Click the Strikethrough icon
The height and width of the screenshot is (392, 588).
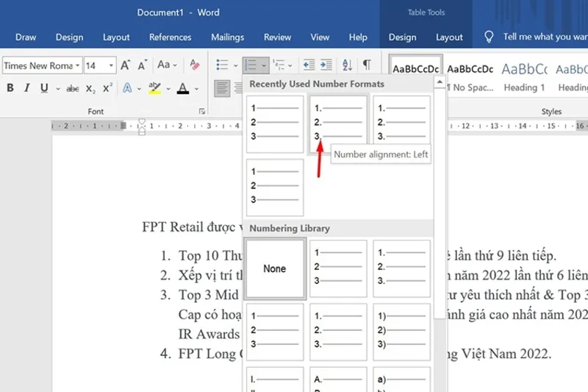click(73, 89)
